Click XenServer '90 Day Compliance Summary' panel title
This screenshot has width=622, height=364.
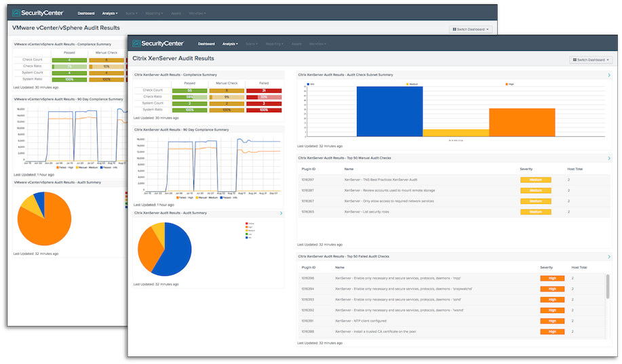click(181, 129)
